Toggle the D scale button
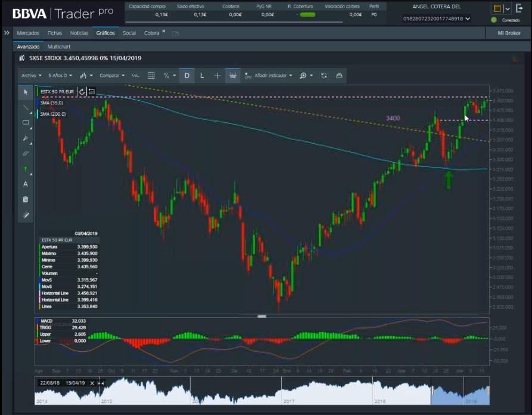Image resolution: width=532 pixels, height=415 pixels. [x=187, y=76]
